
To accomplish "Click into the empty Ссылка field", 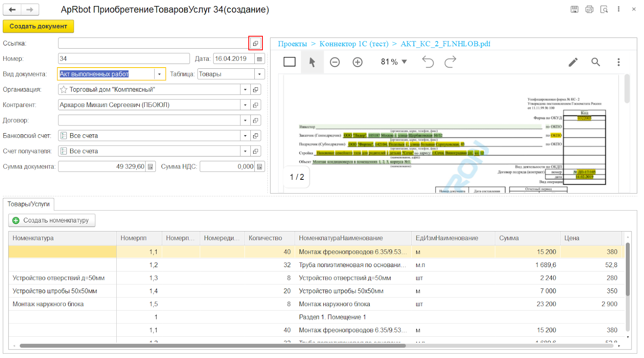I will coord(154,43).
